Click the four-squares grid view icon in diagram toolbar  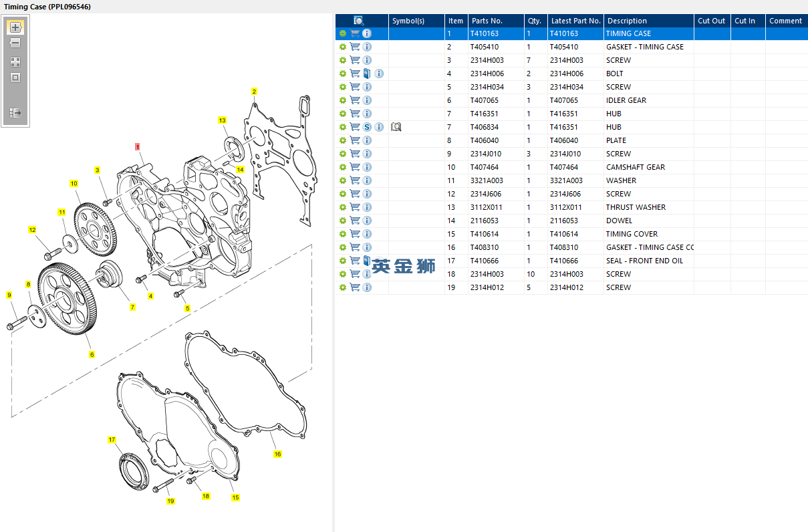point(15,61)
